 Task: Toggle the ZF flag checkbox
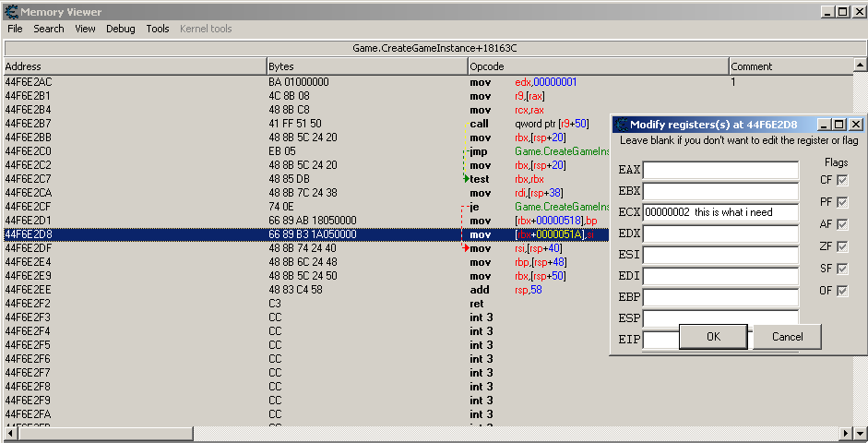click(842, 246)
